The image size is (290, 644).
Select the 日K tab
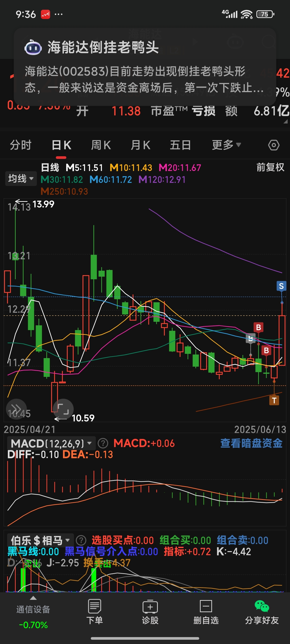61,145
